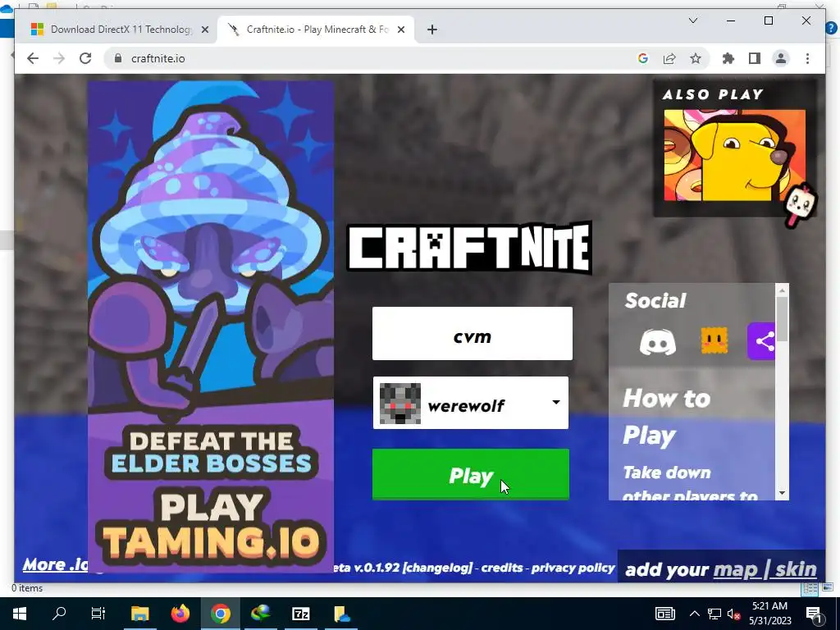Screen dimensions: 840x630
Task: Open the werewolf skin dropdown
Action: pyautogui.click(x=470, y=403)
